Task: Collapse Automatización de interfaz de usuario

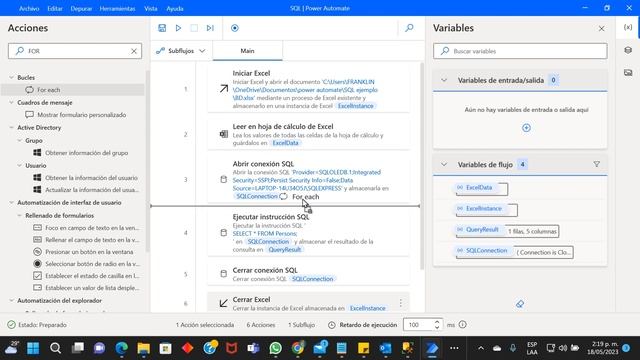Action: pyautogui.click(x=11, y=202)
